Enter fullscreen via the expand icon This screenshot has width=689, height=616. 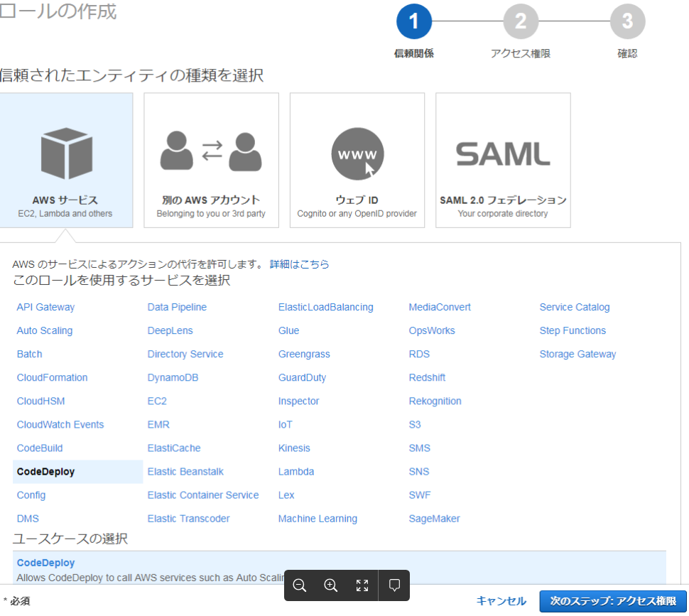[362, 585]
